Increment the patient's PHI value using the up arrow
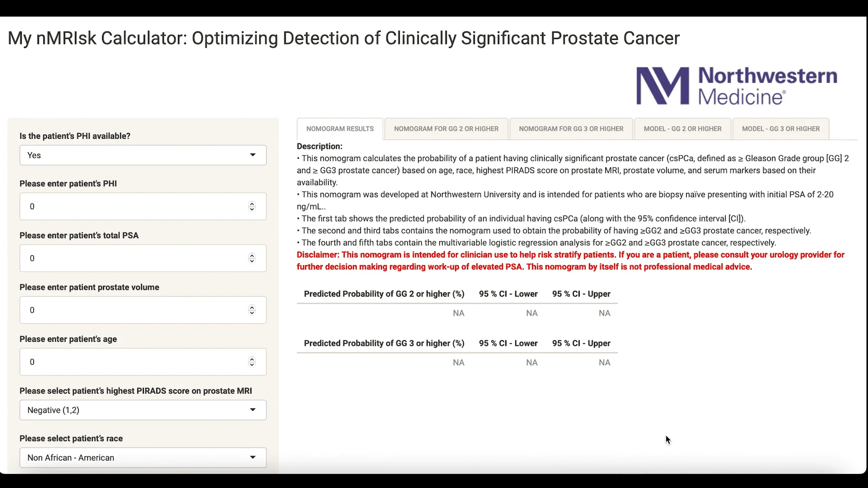Image resolution: width=868 pixels, height=488 pixels. 252,203
